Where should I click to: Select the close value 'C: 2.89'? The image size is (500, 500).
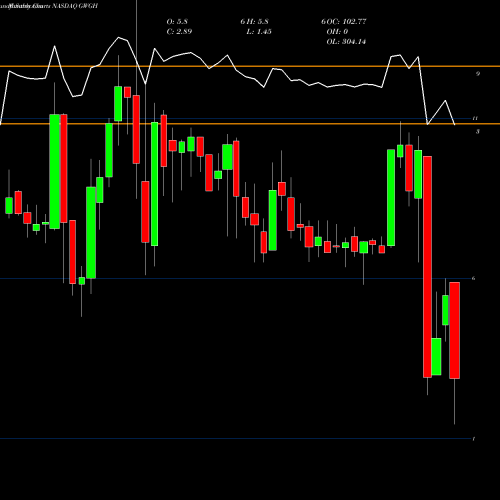pos(179,32)
